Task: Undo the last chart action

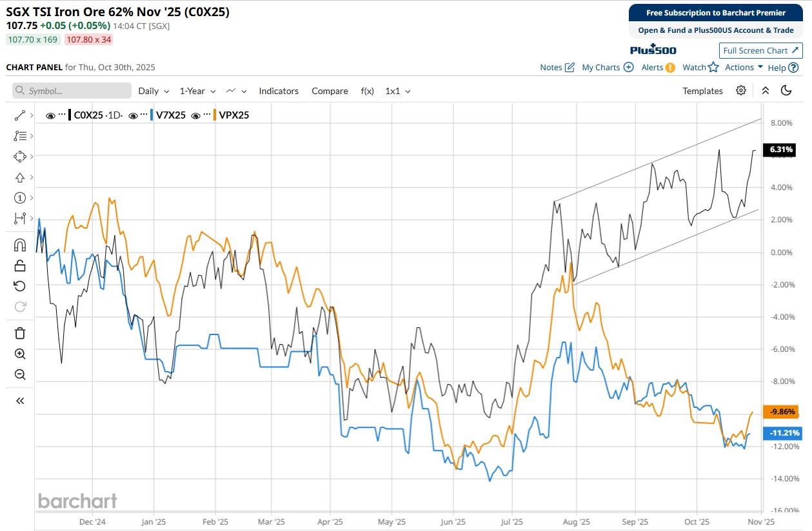Action: click(x=19, y=286)
